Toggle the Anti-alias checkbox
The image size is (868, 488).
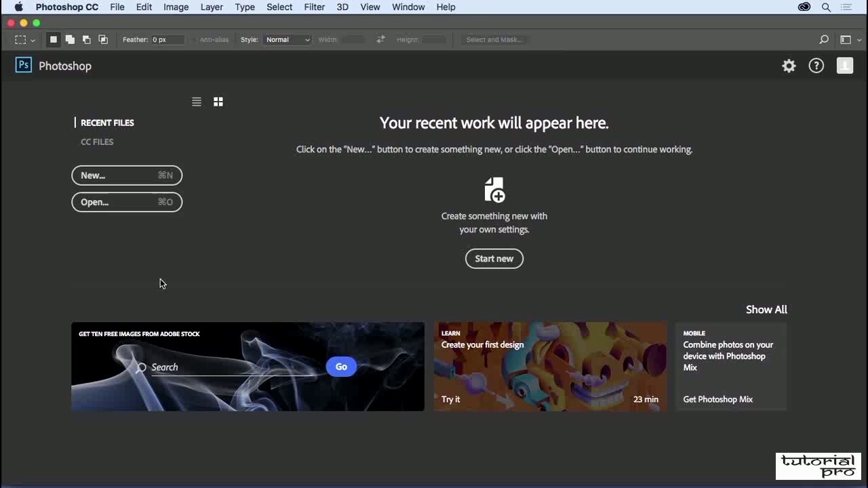pos(194,40)
